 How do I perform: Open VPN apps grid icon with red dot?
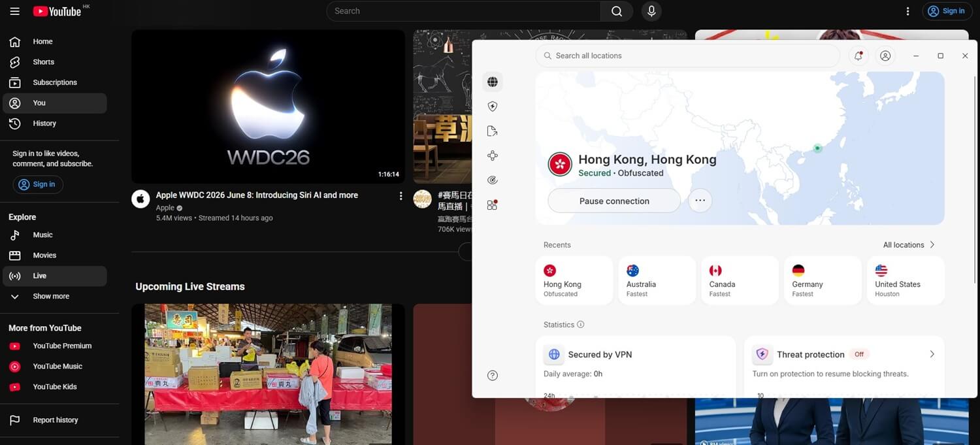click(x=493, y=205)
